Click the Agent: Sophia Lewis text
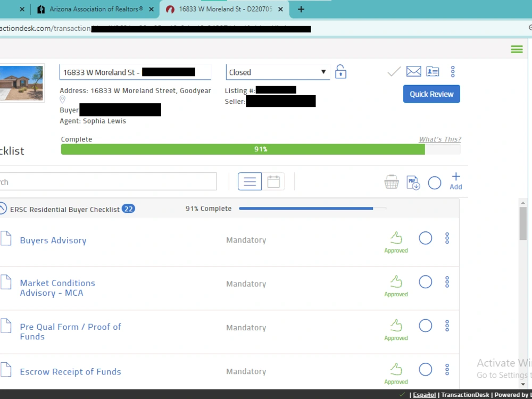The image size is (532, 399). point(93,121)
